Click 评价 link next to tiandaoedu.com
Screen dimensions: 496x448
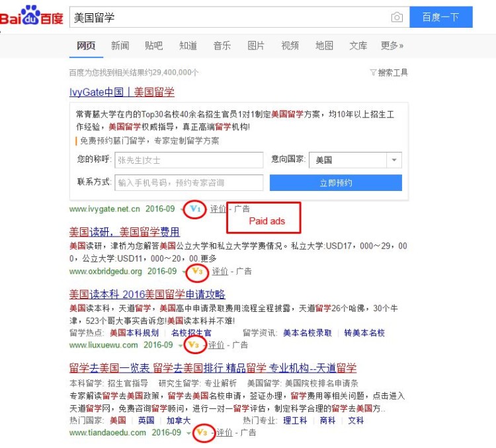click(224, 432)
